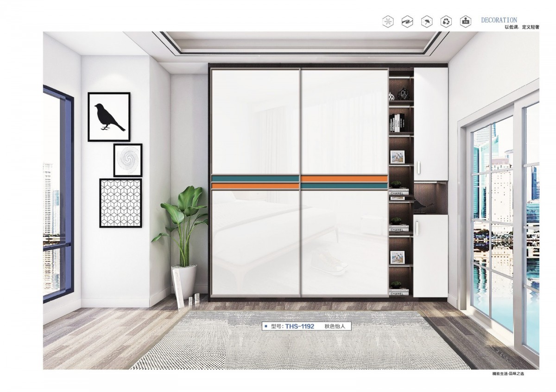Click the cube pattern framed artwork
This screenshot has height=392, width=556.
click(x=120, y=202)
